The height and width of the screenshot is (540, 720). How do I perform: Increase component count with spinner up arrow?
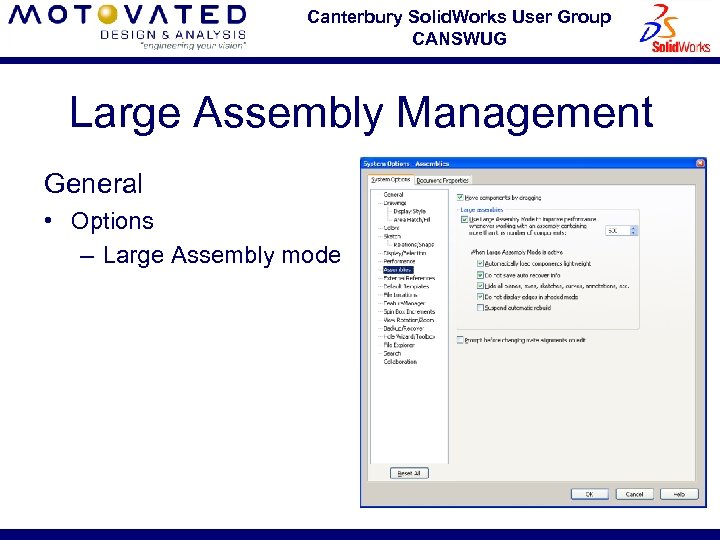click(x=633, y=228)
